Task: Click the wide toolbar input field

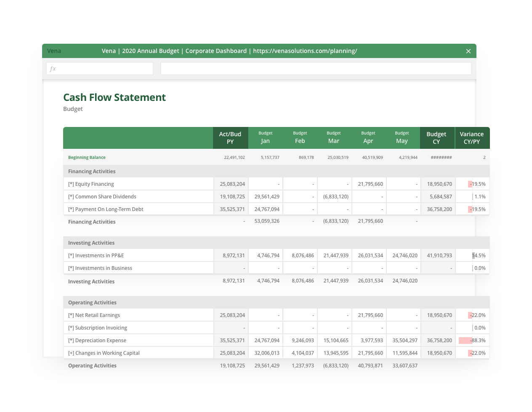Action: click(x=316, y=68)
